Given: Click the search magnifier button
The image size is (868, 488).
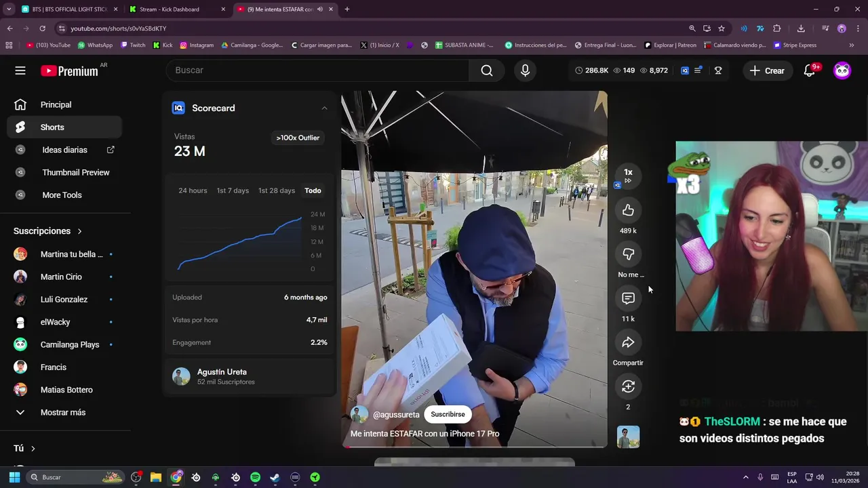Looking at the screenshot, I should (487, 70).
